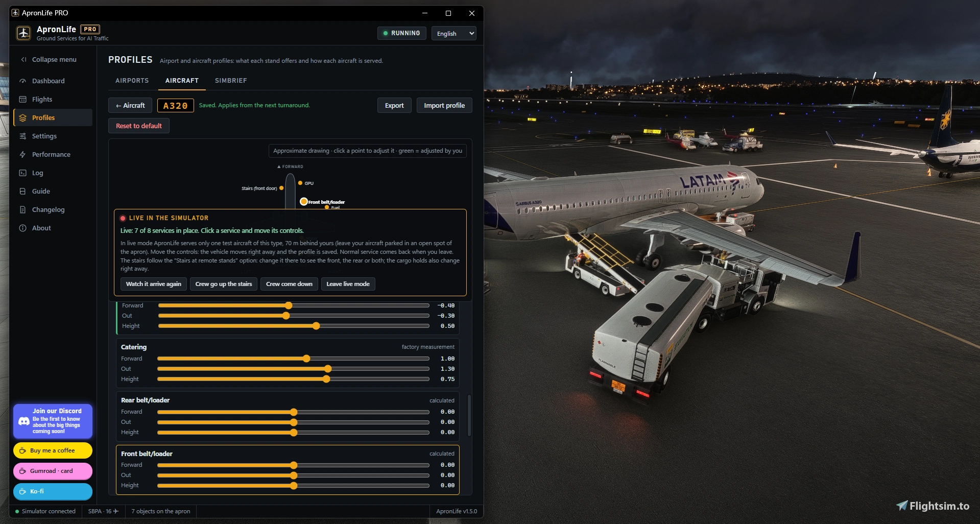Screen dimensions: 980x524
Task: Click 'Simulator connected' in status bar
Action: click(x=45, y=511)
